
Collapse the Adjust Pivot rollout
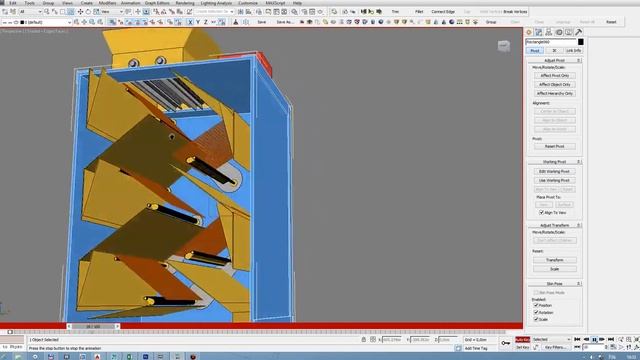pos(555,60)
